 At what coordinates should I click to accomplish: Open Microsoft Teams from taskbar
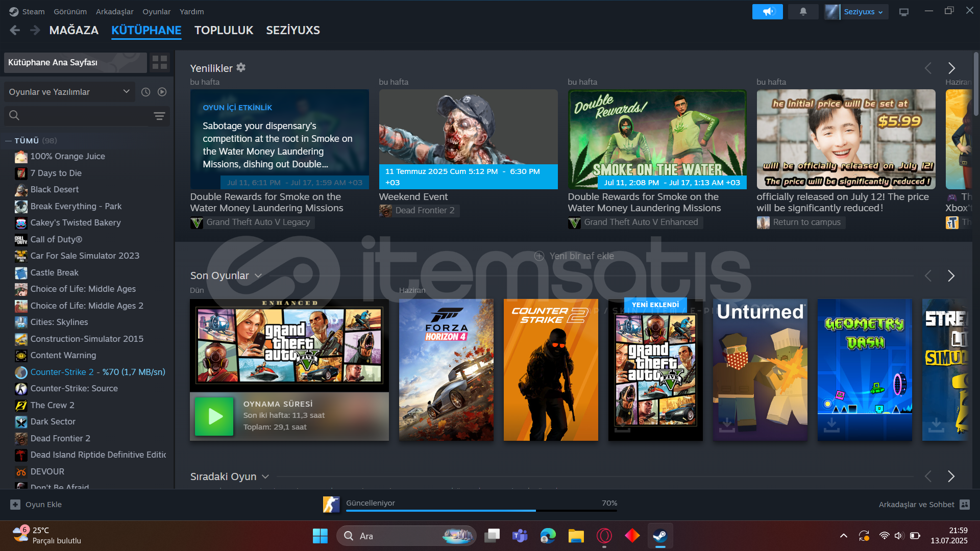tap(520, 536)
